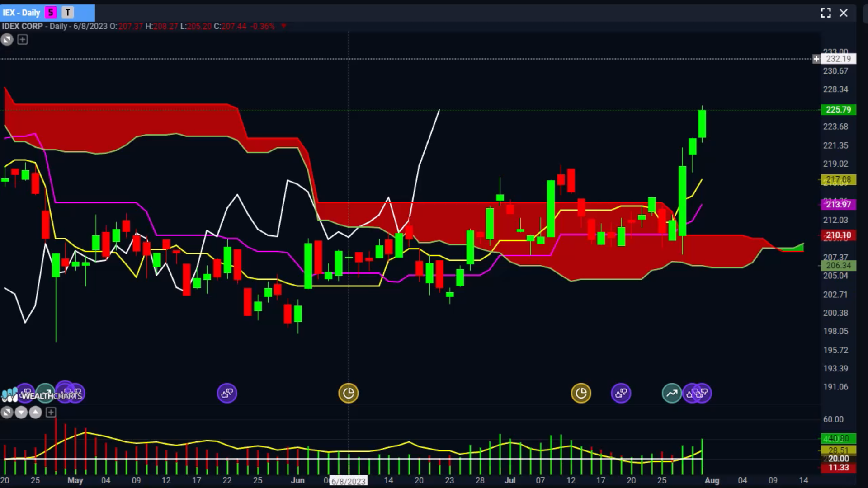Click the green 225.79 last price label

point(839,109)
